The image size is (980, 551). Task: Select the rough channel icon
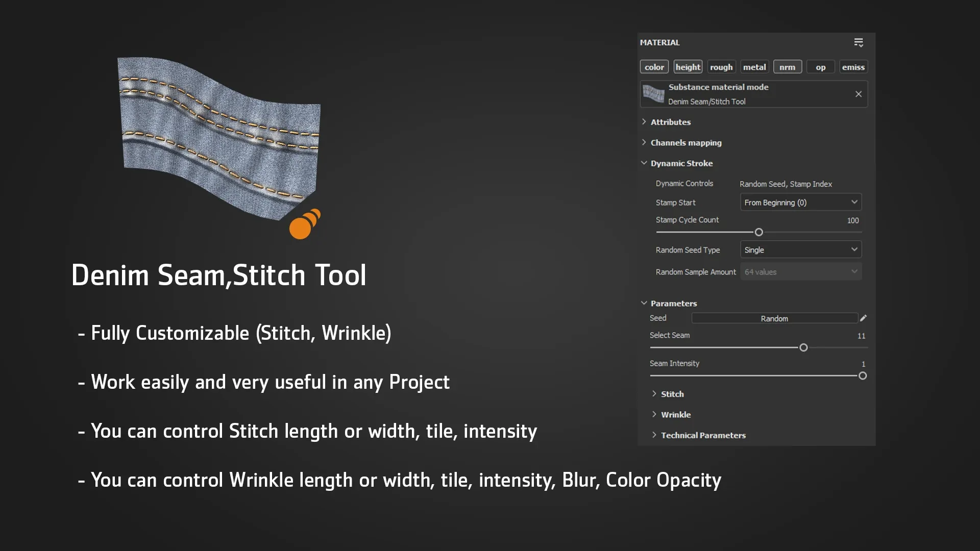coord(721,66)
